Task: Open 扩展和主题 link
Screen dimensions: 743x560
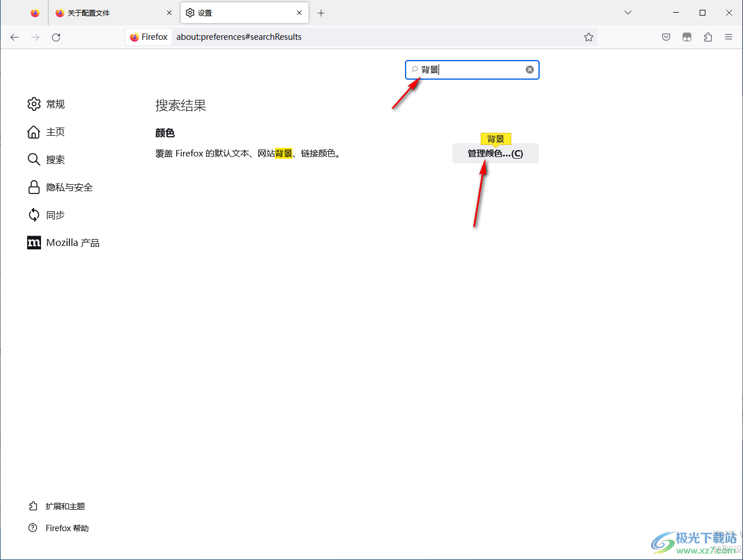Action: point(57,506)
